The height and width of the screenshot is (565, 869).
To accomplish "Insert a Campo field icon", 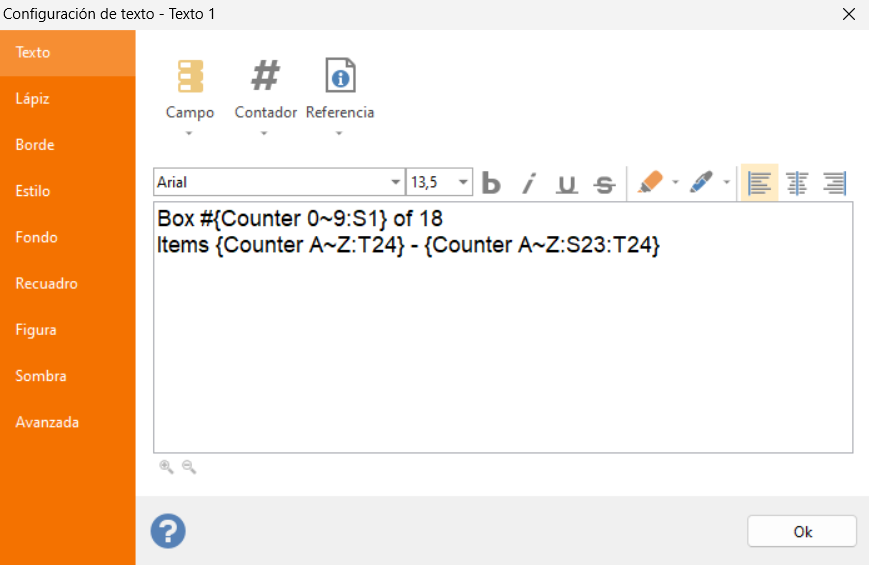I will click(190, 76).
